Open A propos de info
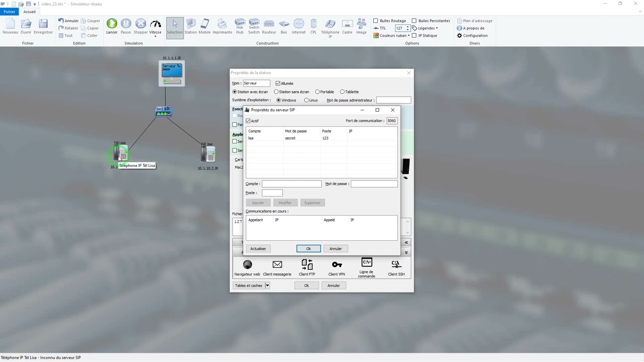The width and height of the screenshot is (644, 362). click(x=470, y=28)
